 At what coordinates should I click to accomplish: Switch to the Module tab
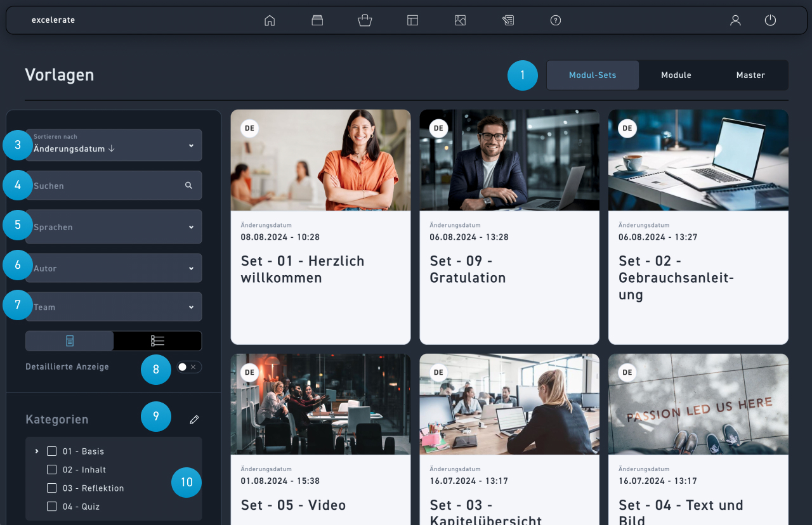point(676,75)
